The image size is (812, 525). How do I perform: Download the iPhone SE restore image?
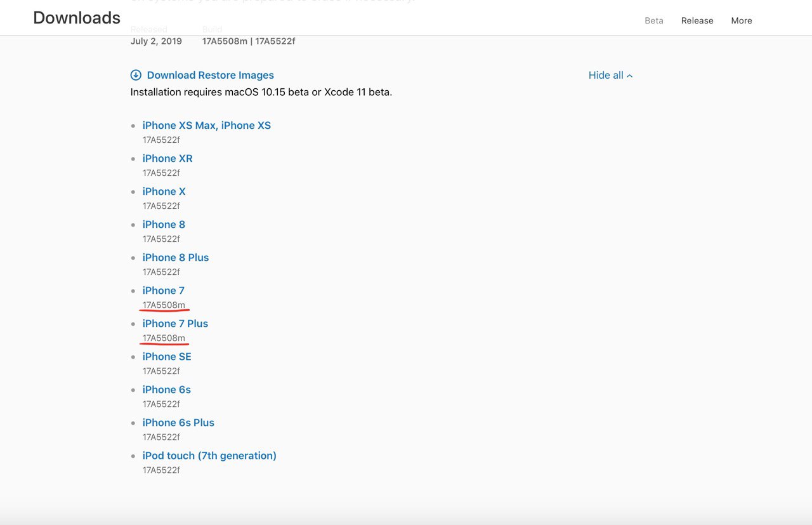167,356
